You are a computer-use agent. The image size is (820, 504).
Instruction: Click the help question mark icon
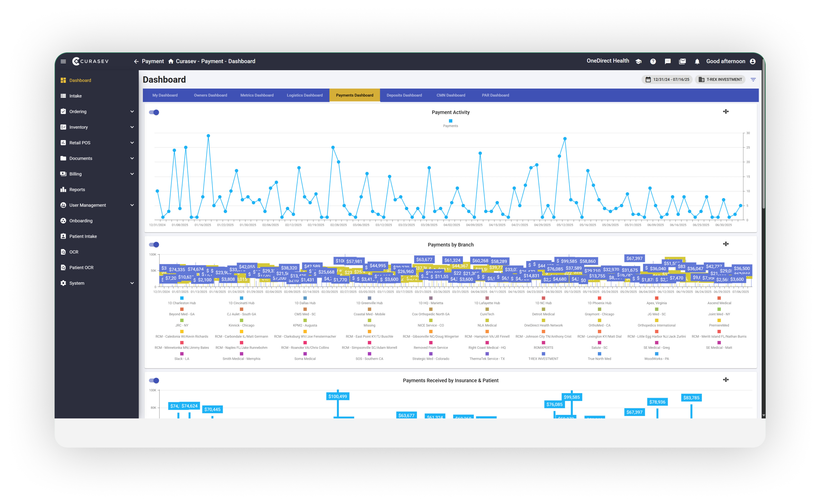653,61
